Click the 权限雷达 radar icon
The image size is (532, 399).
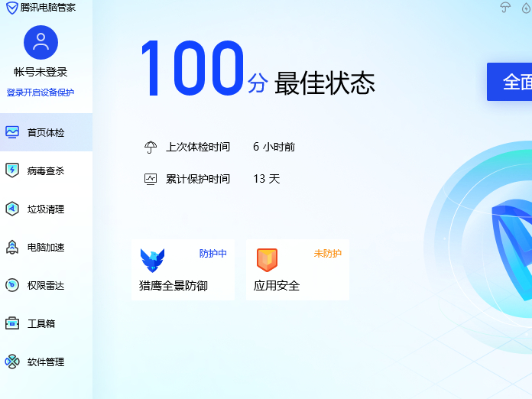point(12,285)
